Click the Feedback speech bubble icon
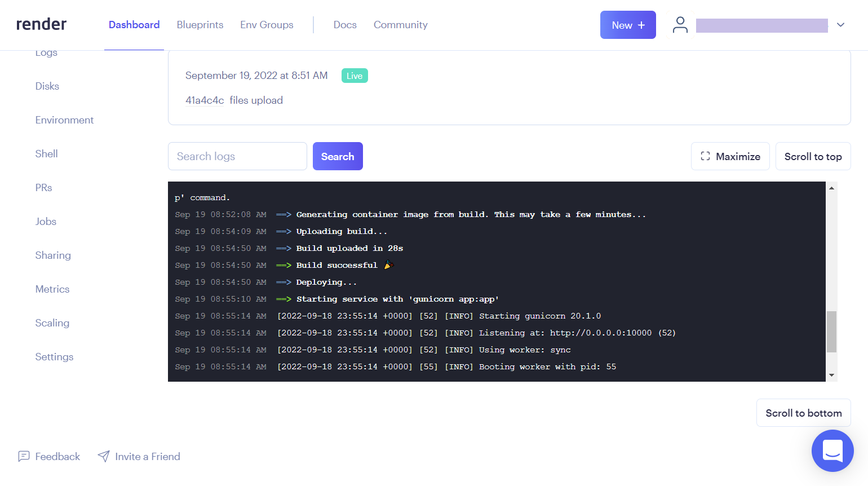 pyautogui.click(x=23, y=456)
